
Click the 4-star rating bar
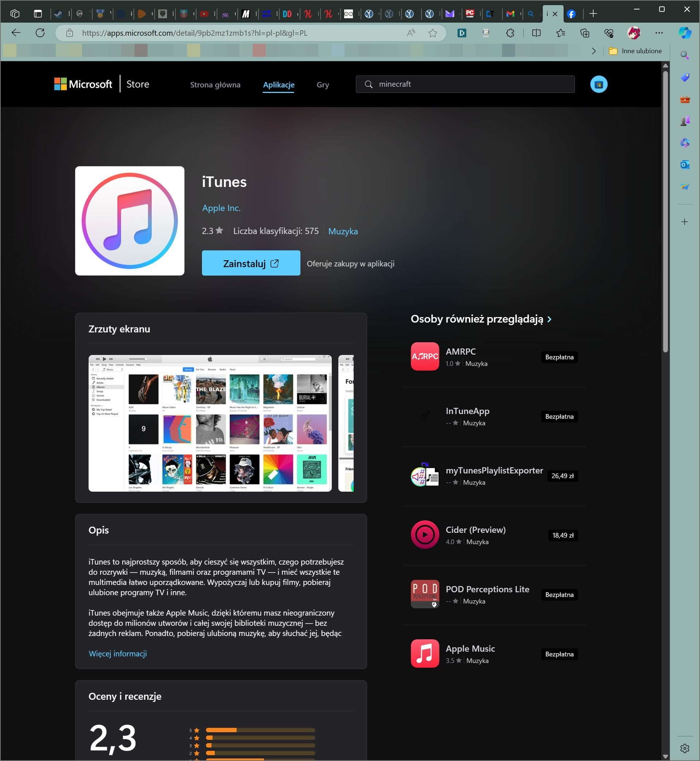[x=260, y=738]
